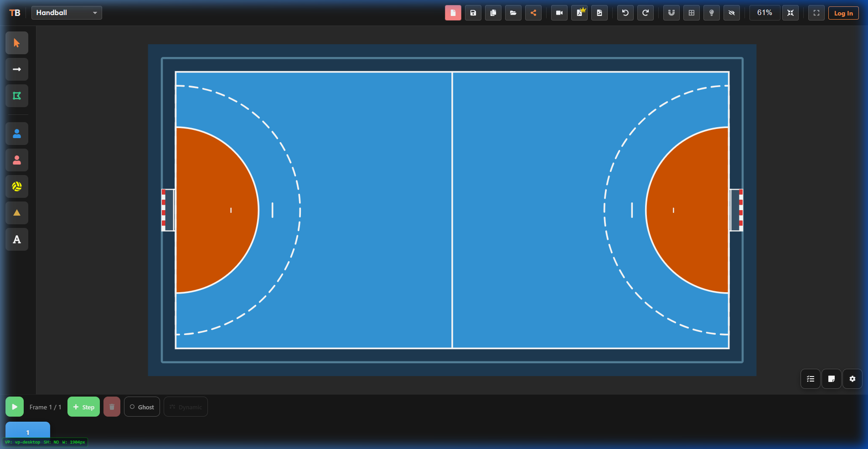Screen dimensions: 868x449
Task: Select the red player tool
Action: click(16, 160)
